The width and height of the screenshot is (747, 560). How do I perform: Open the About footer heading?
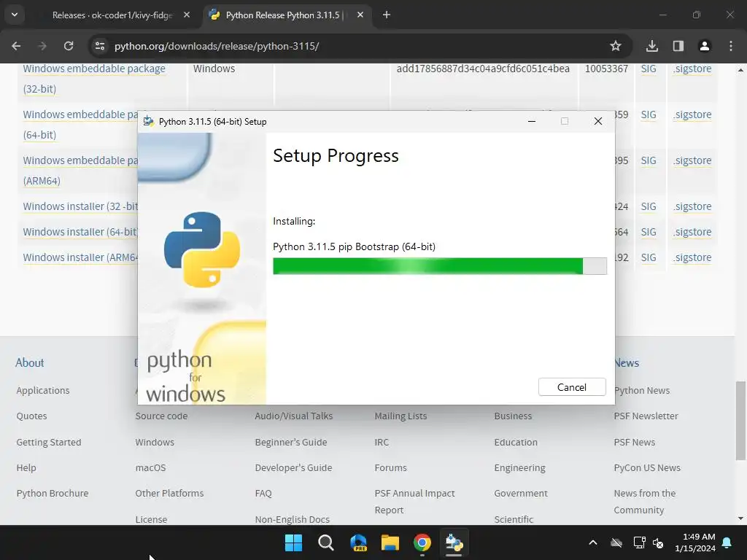tap(29, 363)
